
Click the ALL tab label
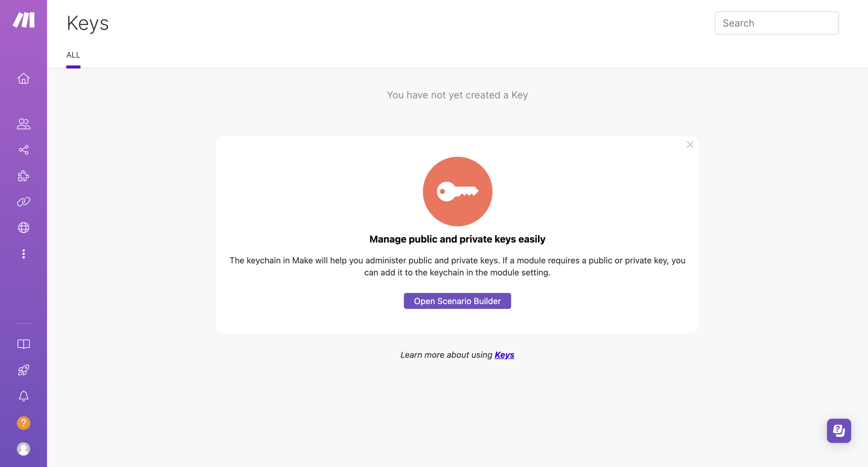click(73, 55)
